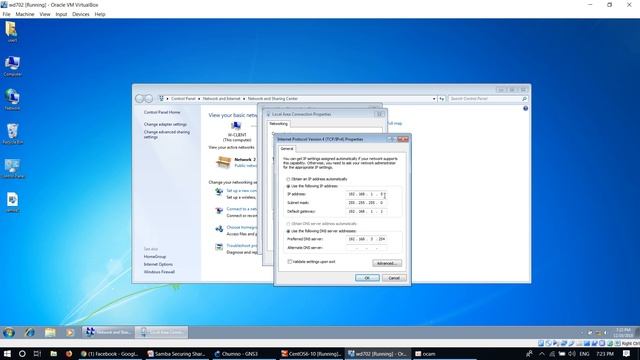Open Cortana search circle on host taskbar

click(x=22, y=354)
